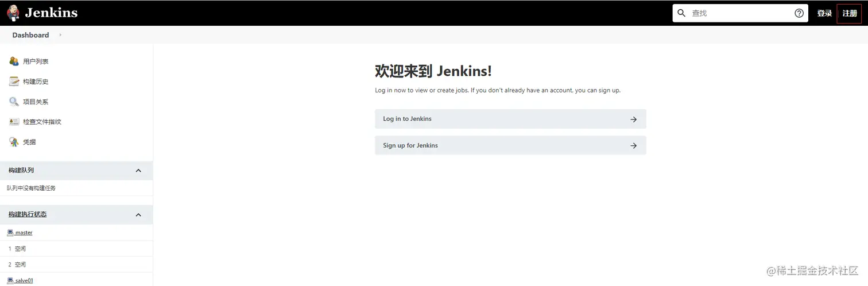Click the 注册 register link
Image resolution: width=868 pixels, height=286 pixels.
(x=850, y=13)
